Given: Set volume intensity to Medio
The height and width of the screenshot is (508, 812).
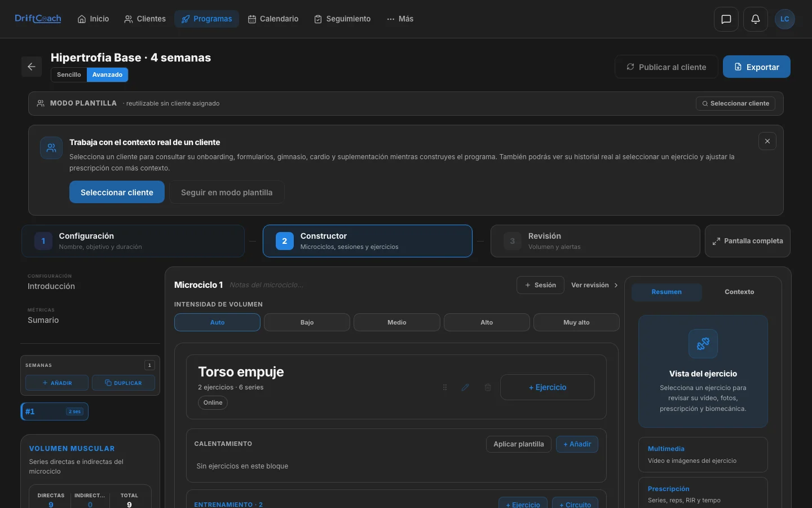Looking at the screenshot, I should pyautogui.click(x=397, y=322).
